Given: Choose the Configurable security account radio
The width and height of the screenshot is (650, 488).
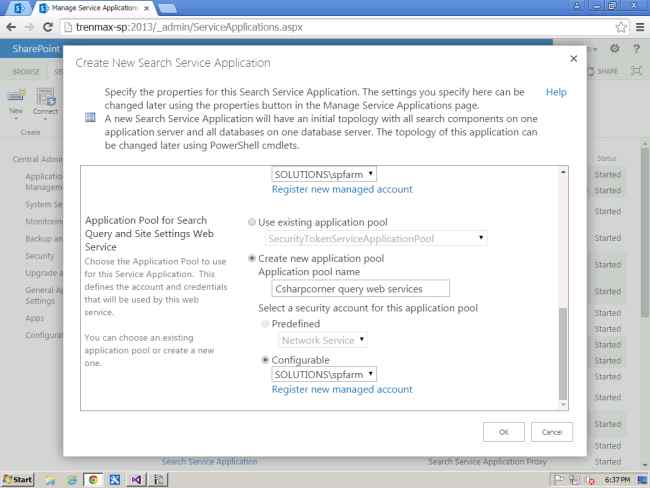Looking at the screenshot, I should (x=265, y=360).
